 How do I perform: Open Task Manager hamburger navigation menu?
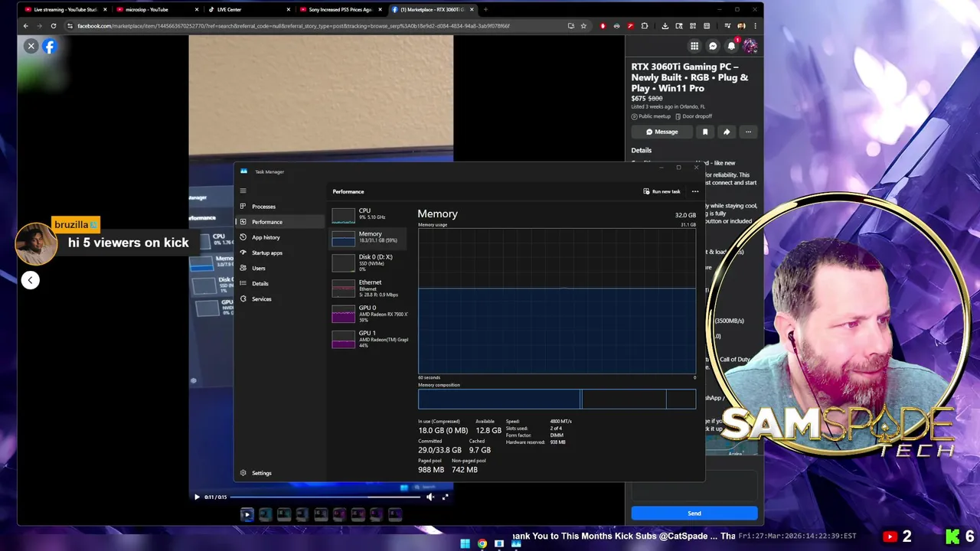pos(243,191)
